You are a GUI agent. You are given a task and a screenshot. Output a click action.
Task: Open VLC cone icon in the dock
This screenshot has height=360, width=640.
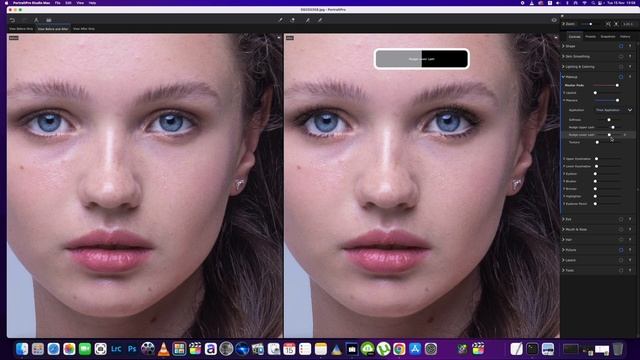click(x=163, y=349)
